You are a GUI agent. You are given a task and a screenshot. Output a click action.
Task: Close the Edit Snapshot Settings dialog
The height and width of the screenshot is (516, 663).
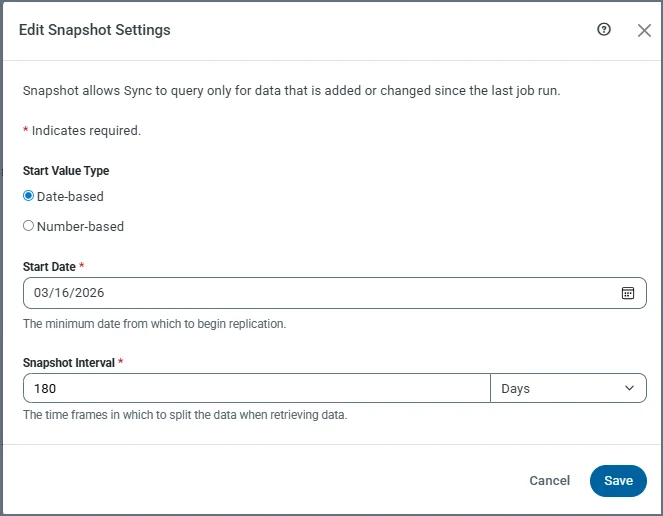click(x=644, y=30)
